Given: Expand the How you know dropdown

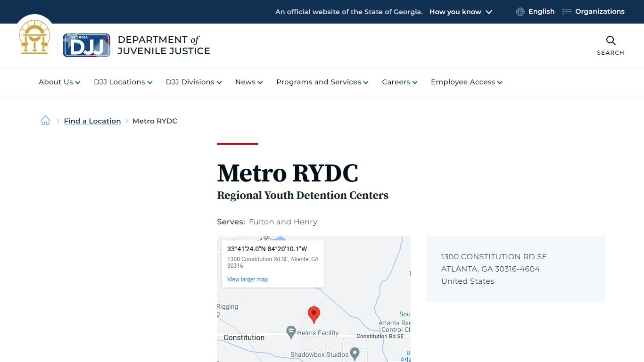Looking at the screenshot, I should coord(461,12).
